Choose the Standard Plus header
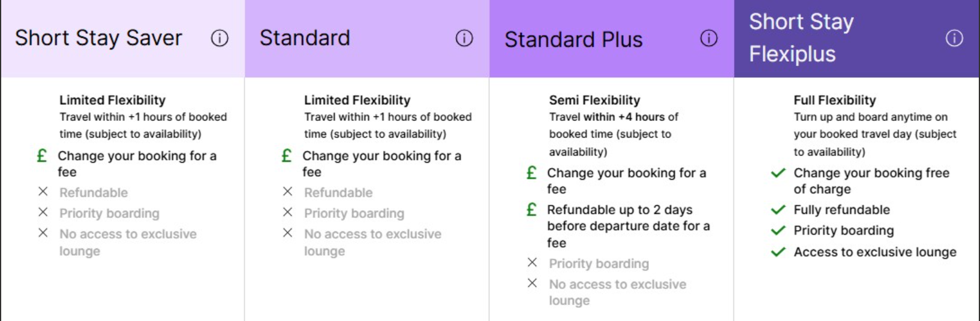This screenshot has width=980, height=321. 573,40
